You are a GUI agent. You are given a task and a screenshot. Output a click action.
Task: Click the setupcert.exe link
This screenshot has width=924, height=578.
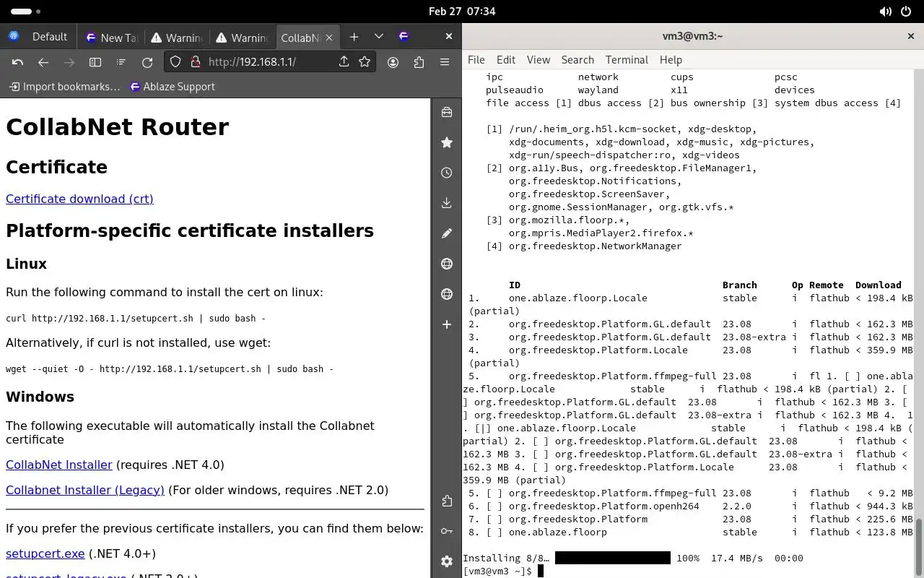(x=45, y=553)
